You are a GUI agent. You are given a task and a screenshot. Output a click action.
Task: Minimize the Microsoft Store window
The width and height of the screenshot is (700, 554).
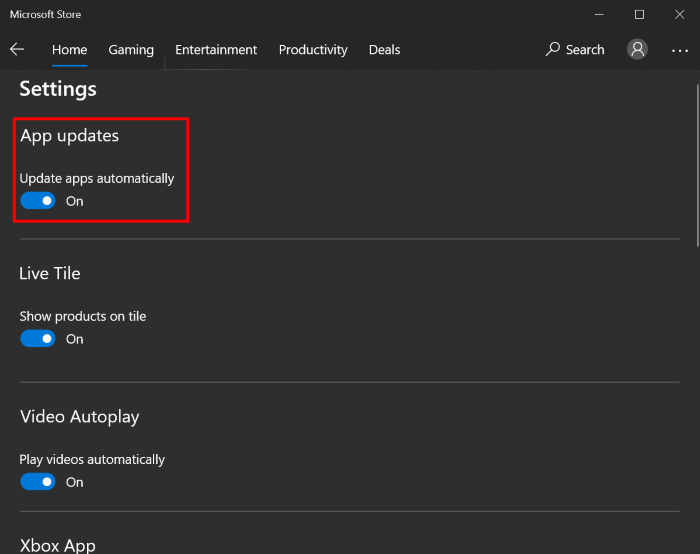[x=599, y=15]
